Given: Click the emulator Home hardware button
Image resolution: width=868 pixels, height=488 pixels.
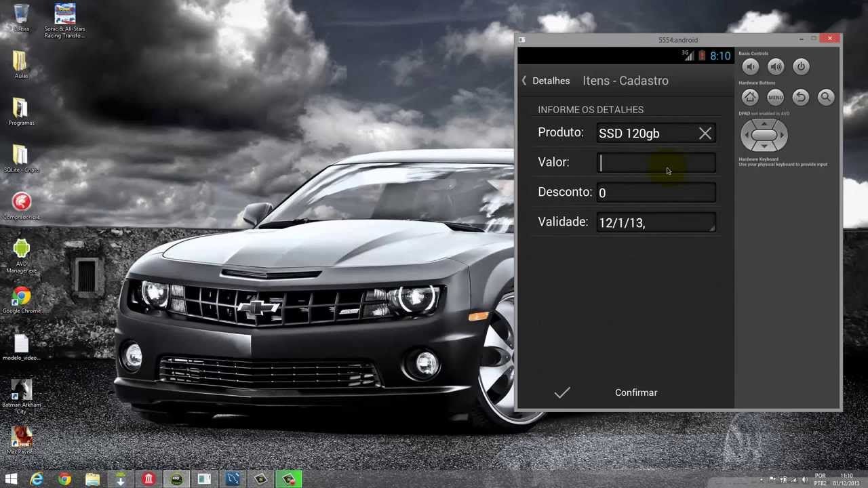Looking at the screenshot, I should (750, 98).
